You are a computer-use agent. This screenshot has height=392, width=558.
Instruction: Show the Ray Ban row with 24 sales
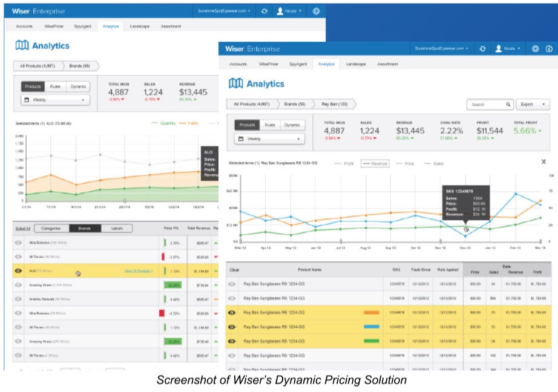[232, 284]
